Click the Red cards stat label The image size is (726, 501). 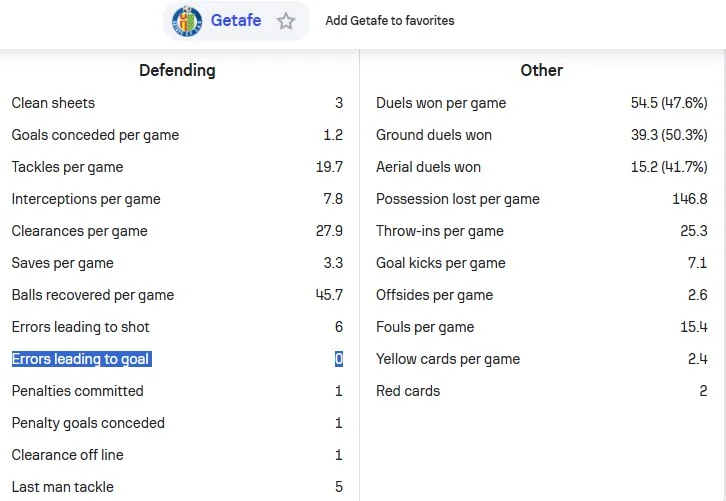click(x=408, y=391)
